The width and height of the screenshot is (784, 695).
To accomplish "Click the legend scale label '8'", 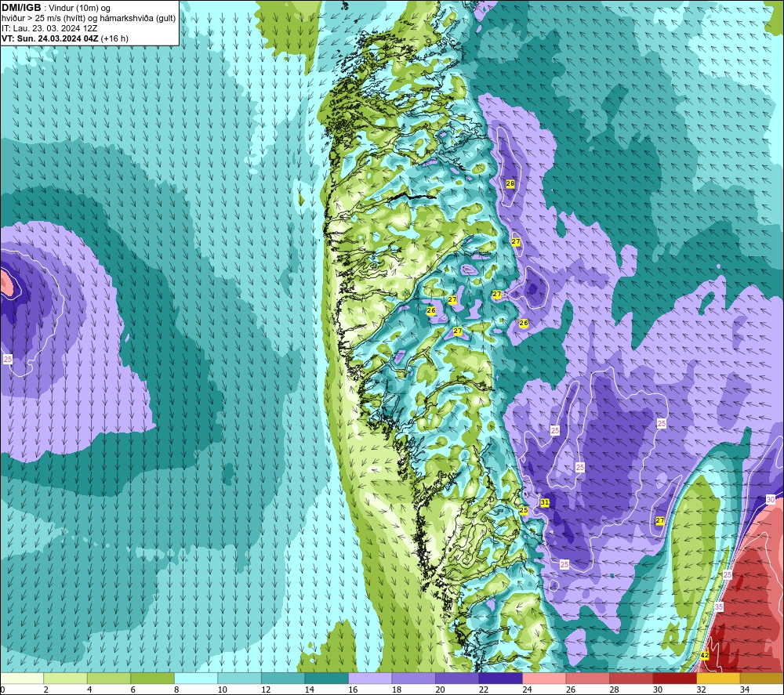I will click(x=177, y=690).
